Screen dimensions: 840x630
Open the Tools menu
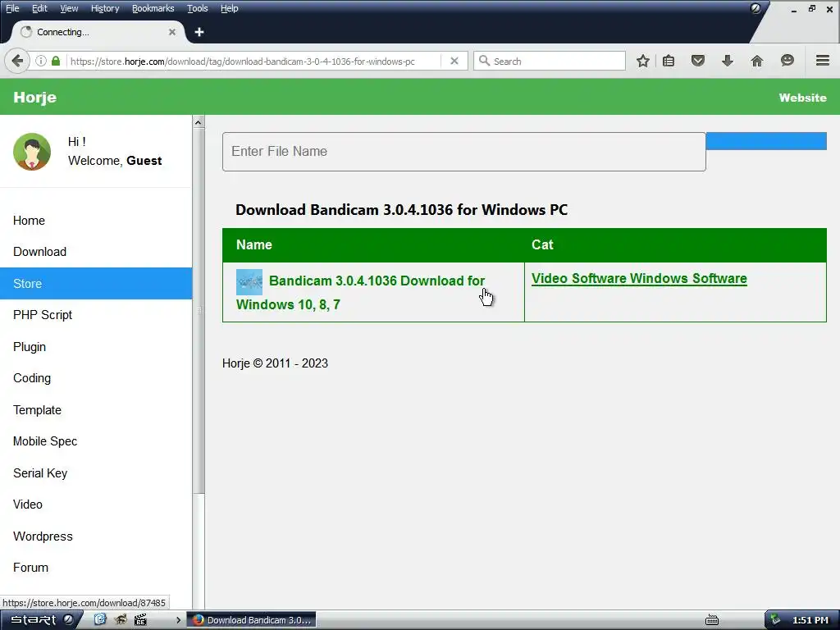click(x=197, y=8)
